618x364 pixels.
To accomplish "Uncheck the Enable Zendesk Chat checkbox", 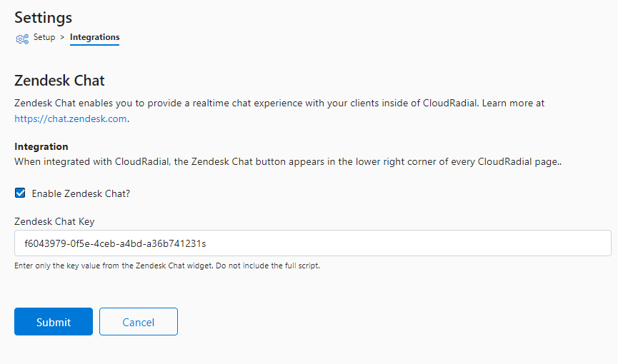I will click(20, 193).
